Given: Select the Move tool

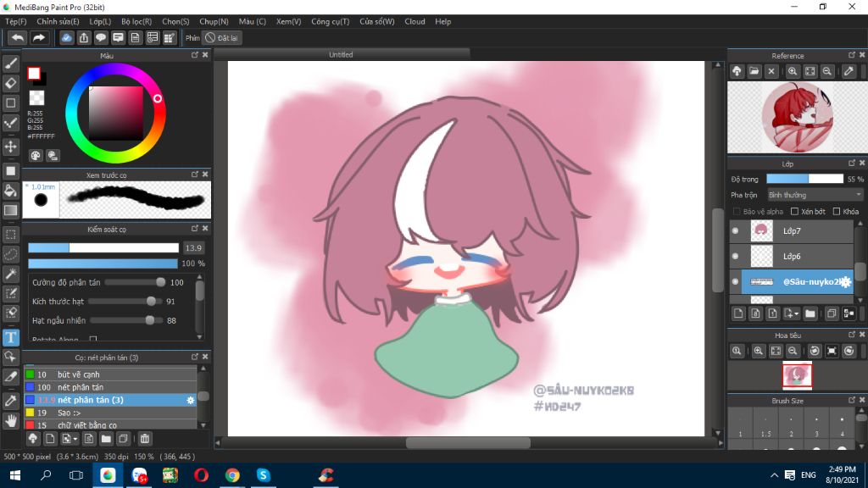Looking at the screenshot, I should (x=10, y=147).
